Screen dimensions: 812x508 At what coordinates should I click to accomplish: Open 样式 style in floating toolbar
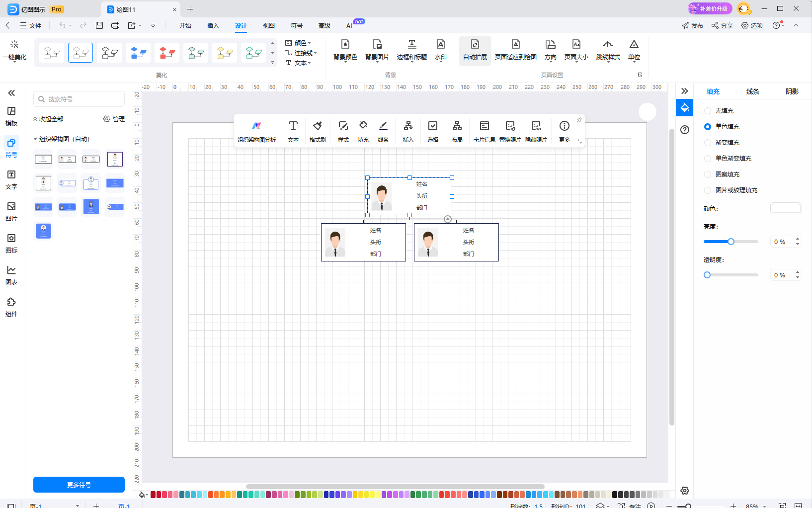pos(343,132)
